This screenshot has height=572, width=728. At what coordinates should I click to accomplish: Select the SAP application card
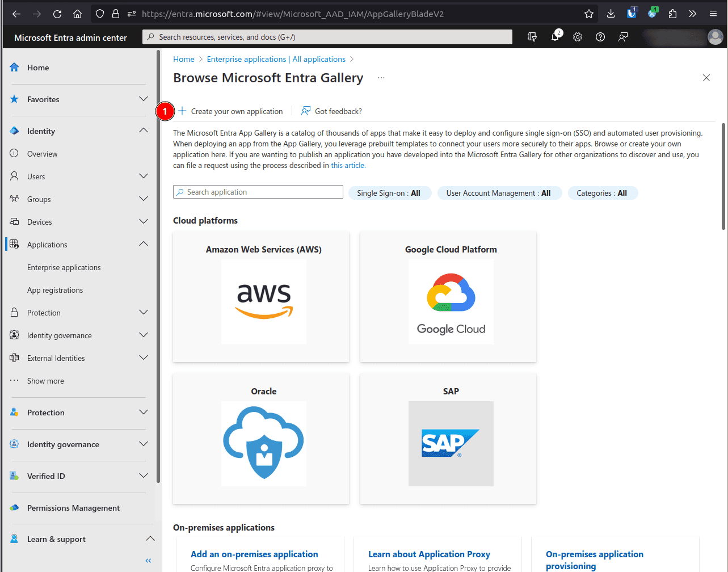[448, 439]
